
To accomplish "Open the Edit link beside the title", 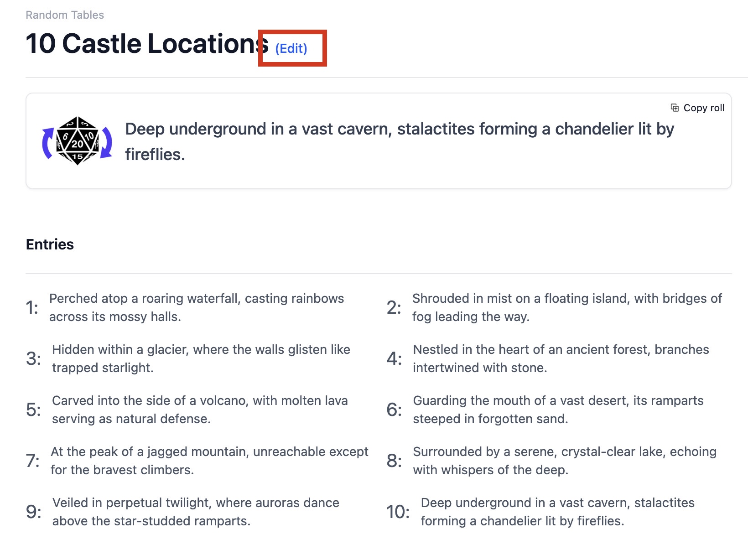I will [291, 48].
